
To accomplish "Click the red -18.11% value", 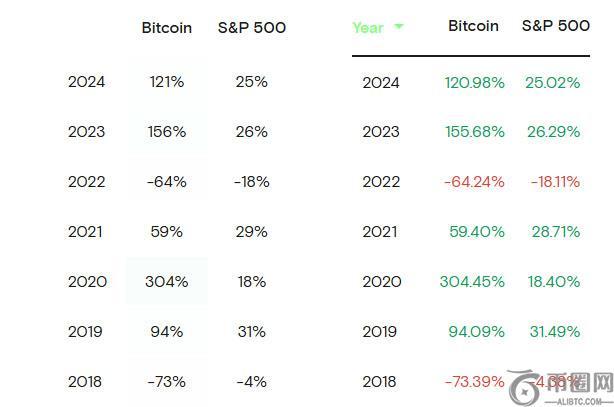I will 552,182.
